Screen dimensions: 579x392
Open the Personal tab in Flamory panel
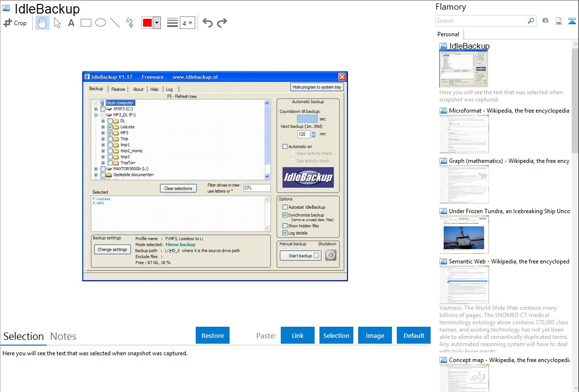point(448,34)
